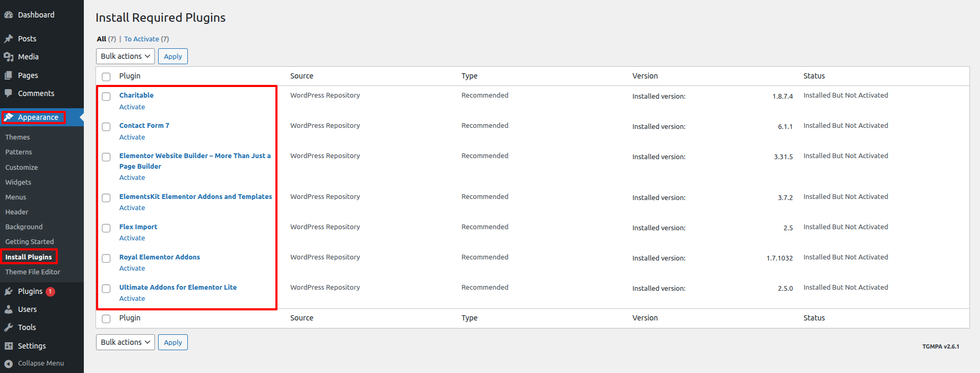Tick the select-all checkbox in table footer
This screenshot has height=373, width=980.
(106, 319)
